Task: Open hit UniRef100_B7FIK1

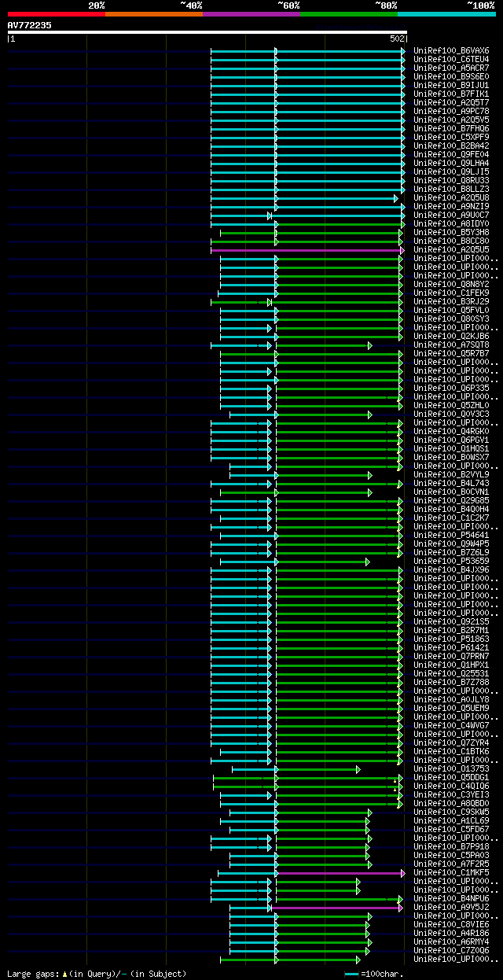Action: coord(451,94)
